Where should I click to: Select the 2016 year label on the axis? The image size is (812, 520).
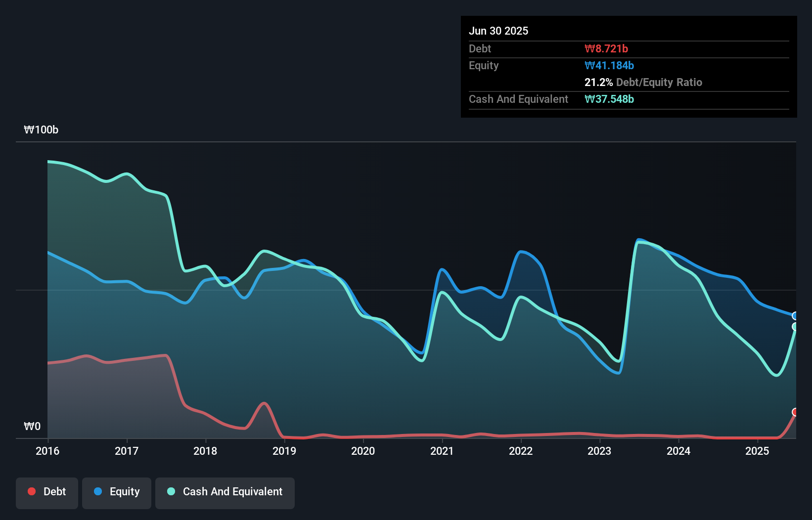47,451
